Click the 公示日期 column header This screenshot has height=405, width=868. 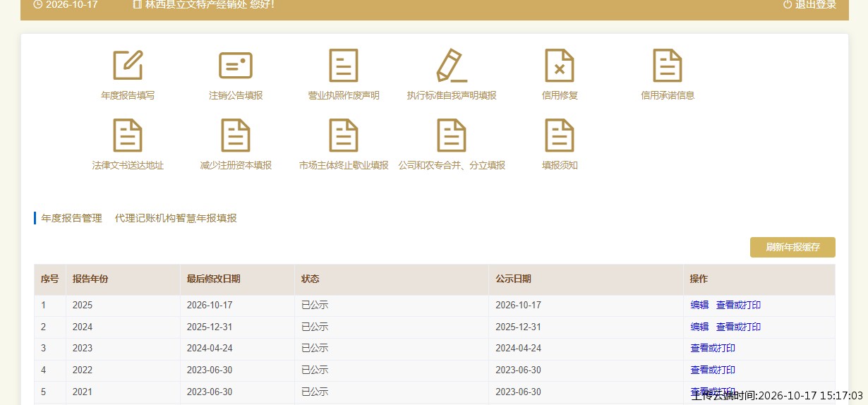(x=586, y=279)
